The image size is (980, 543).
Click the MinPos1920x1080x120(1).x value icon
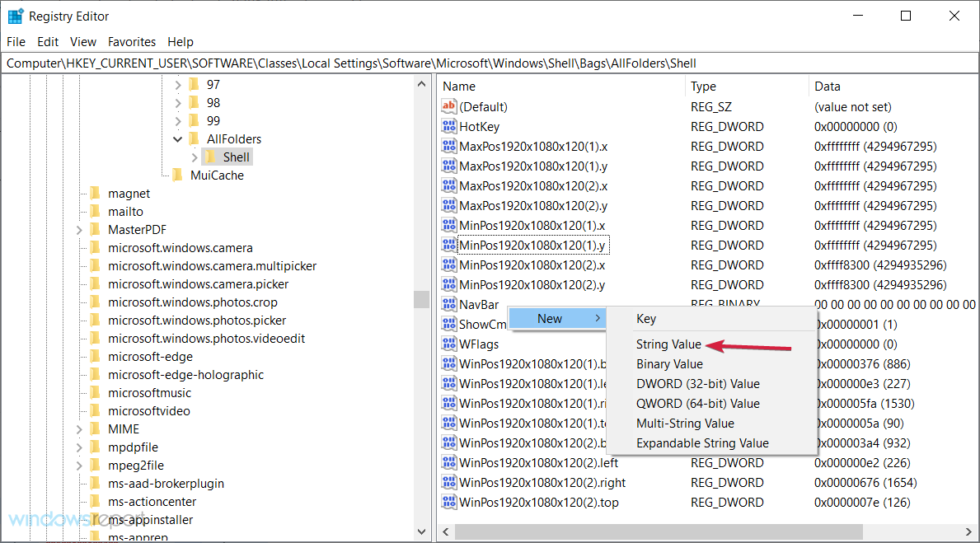click(x=448, y=226)
